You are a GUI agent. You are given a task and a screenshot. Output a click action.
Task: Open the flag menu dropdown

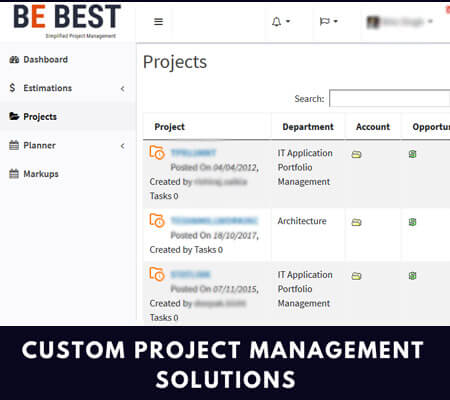click(329, 21)
